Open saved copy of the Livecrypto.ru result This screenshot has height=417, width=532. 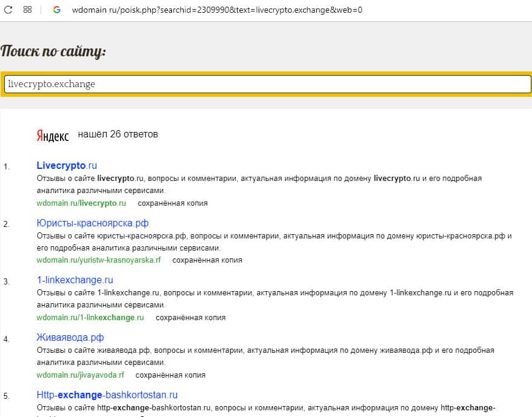(173, 203)
